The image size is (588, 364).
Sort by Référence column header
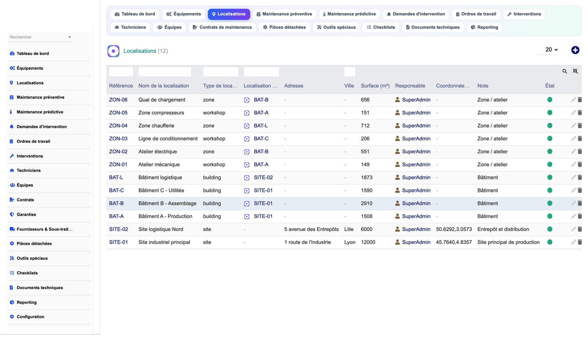121,86
